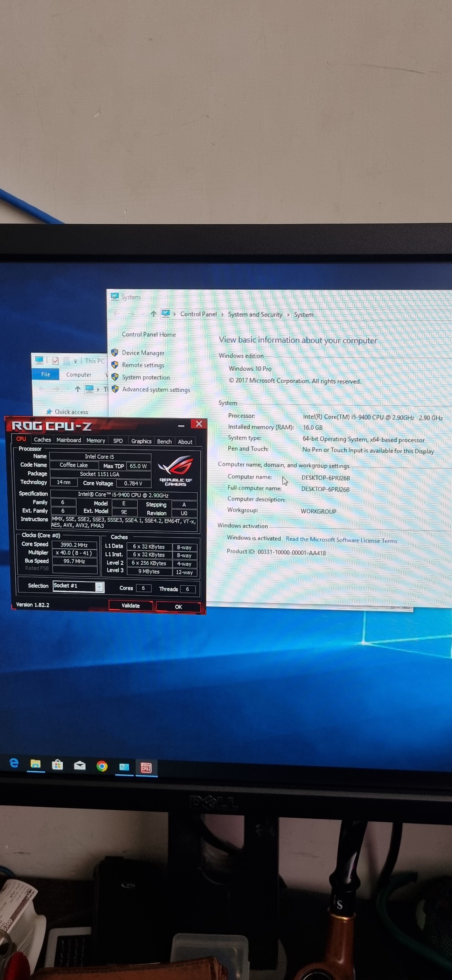Click the Specification field Intel Core i5-9400
This screenshot has width=452, height=980.
pyautogui.click(x=124, y=495)
